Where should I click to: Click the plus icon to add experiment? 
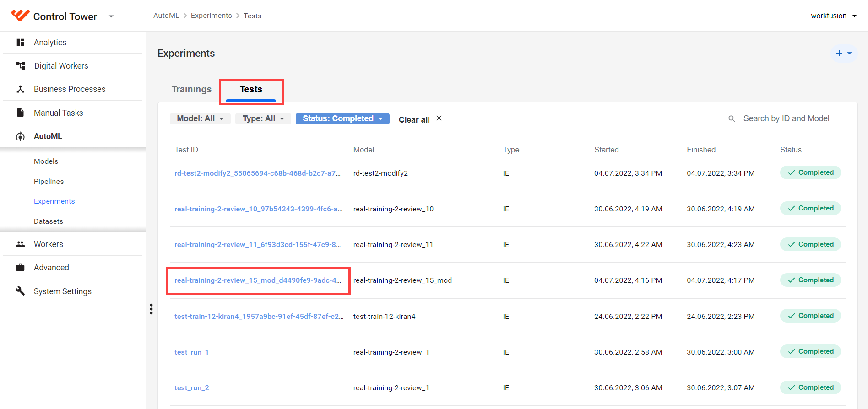839,53
